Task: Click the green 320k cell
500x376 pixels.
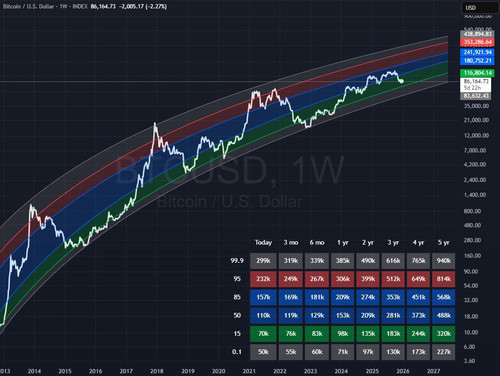Action: [443, 334]
